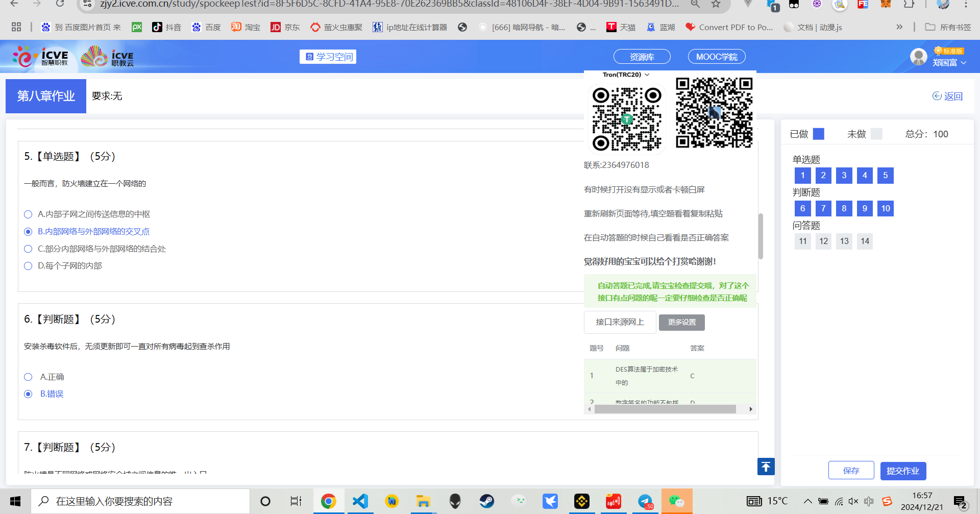Jump to question 12 in navigator
Viewport: 980px width, 514px height.
(823, 241)
